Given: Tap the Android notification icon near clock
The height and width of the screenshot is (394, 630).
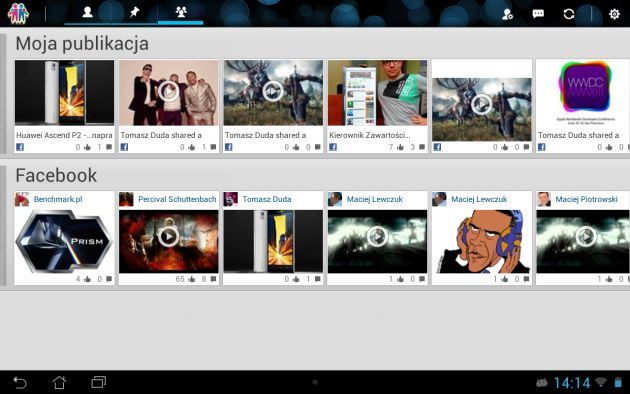Looking at the screenshot, I should (x=542, y=383).
